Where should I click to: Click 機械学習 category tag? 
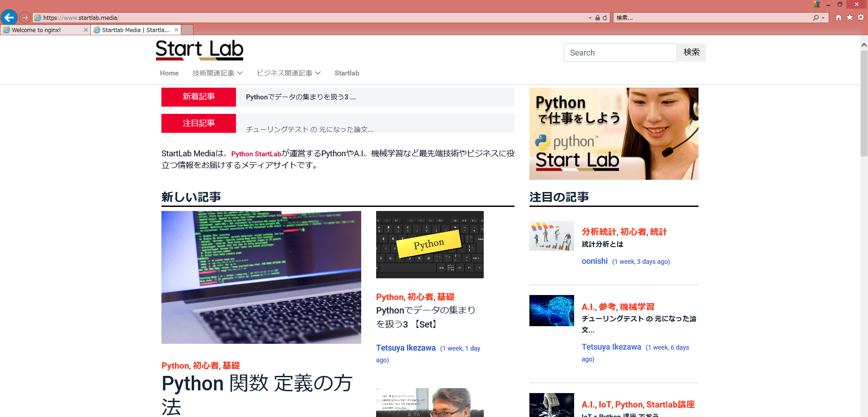(x=637, y=307)
